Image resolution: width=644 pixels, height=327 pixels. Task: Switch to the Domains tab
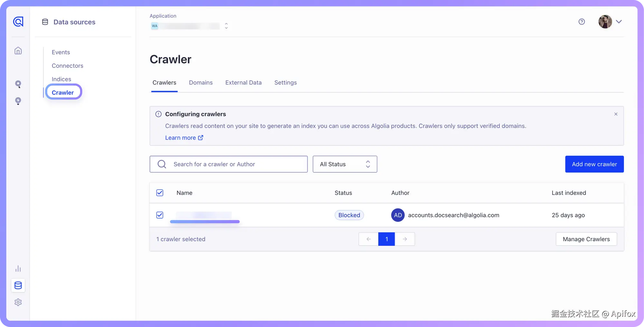201,83
